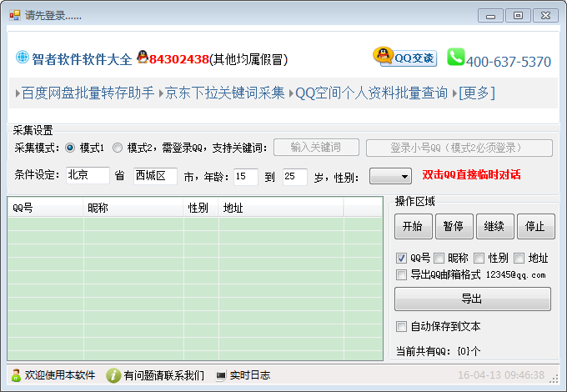
Task: Close the window
Action: [545, 16]
